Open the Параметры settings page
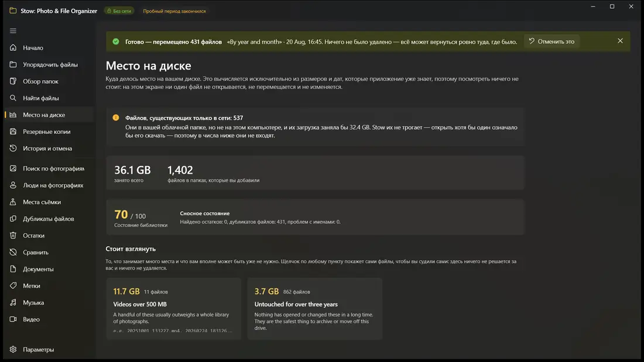This screenshot has width=644, height=362. 49,349
